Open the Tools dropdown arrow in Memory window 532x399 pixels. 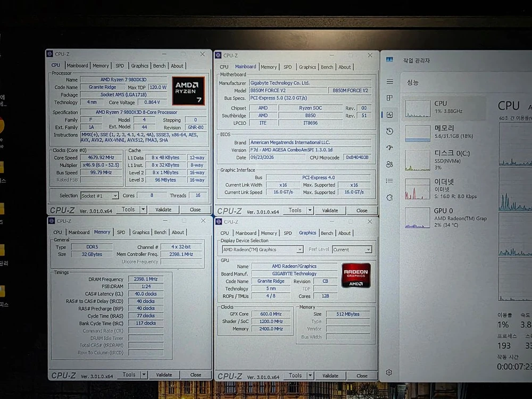[144, 375]
